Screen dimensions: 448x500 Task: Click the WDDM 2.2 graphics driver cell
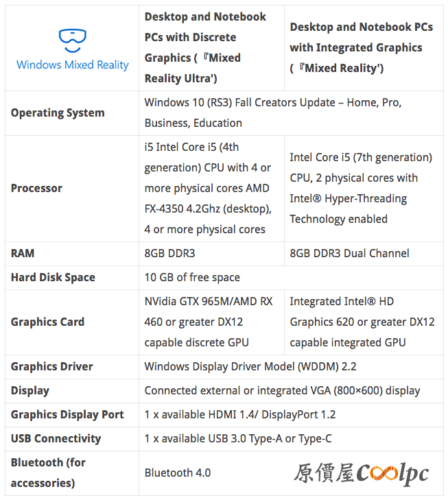[291, 367]
